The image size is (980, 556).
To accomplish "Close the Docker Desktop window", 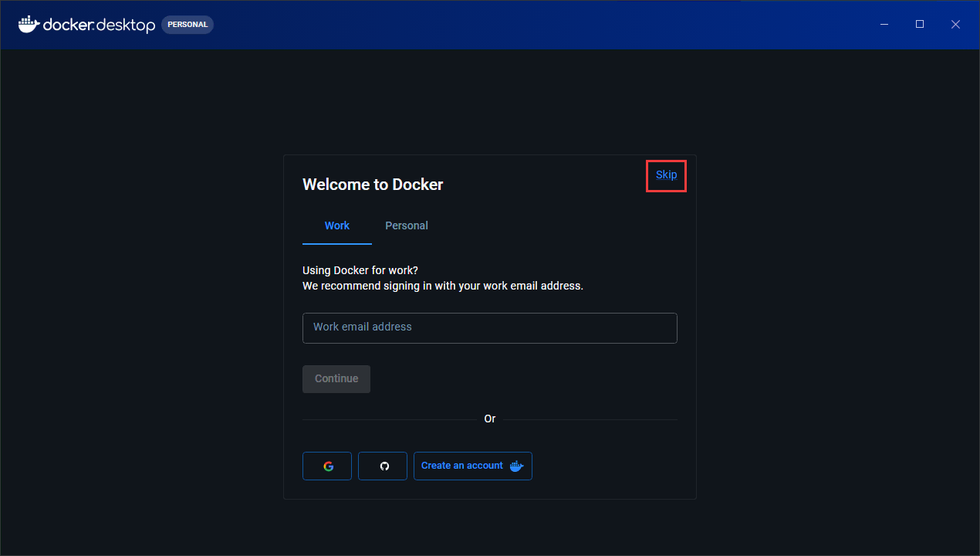I will tap(955, 25).
